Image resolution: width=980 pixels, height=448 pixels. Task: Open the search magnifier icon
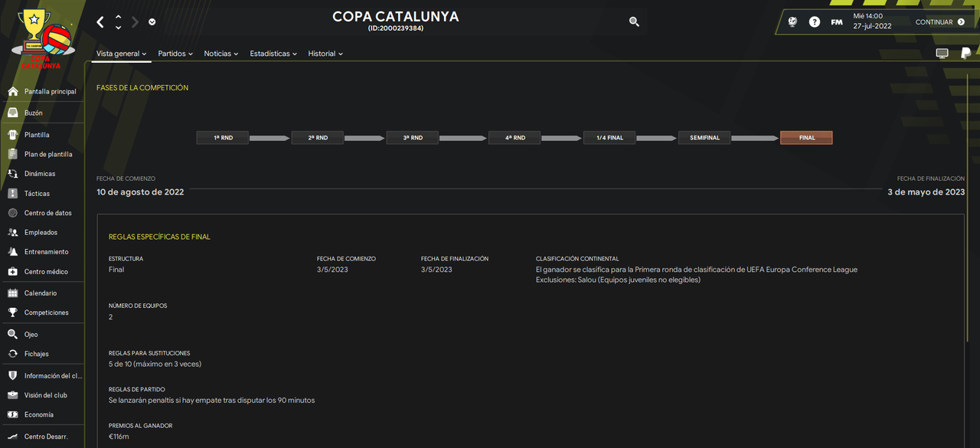point(634,22)
